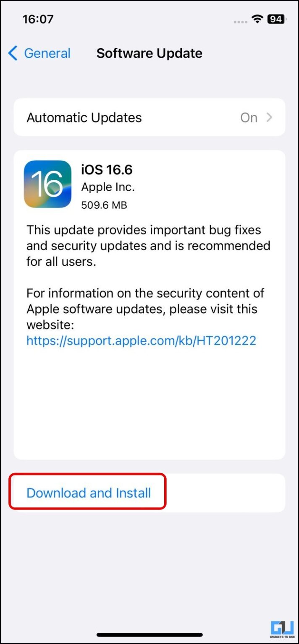Tap the iOS 16.6 heading
This screenshot has height=644, width=299.
coord(107,170)
